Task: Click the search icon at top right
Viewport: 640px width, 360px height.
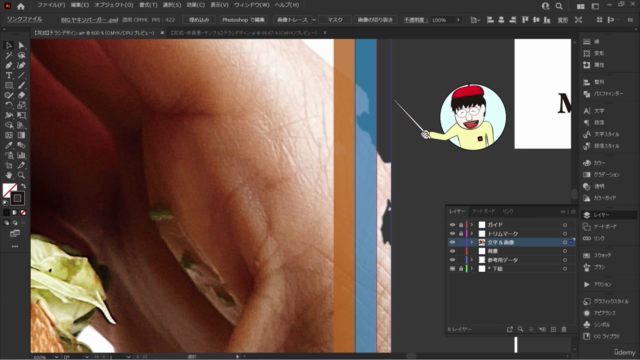Action: pos(559,6)
